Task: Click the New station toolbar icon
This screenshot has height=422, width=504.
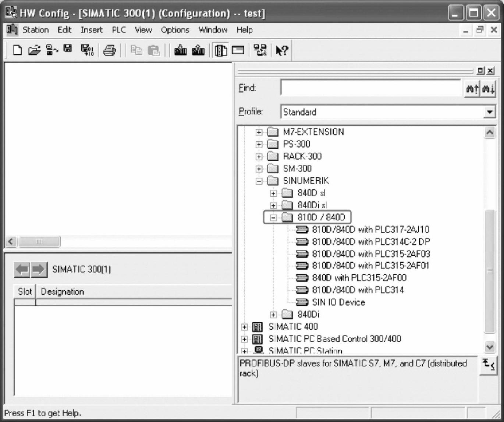Action: tap(17, 50)
